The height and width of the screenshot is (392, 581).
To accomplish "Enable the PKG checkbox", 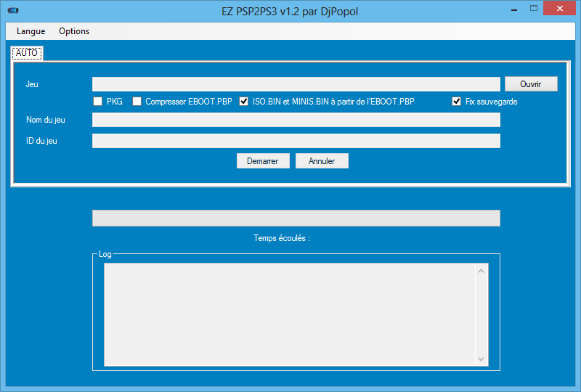I will (x=97, y=102).
